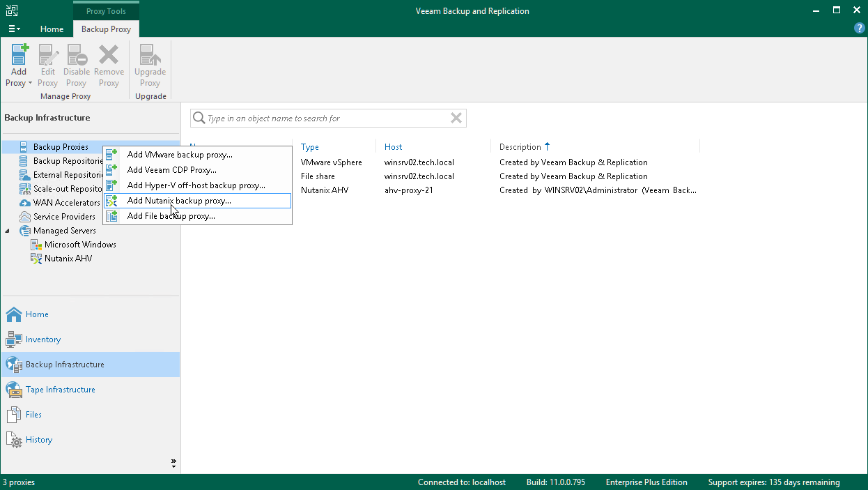This screenshot has height=490, width=868.
Task: Click the VMware vSphere row description
Action: coord(573,162)
